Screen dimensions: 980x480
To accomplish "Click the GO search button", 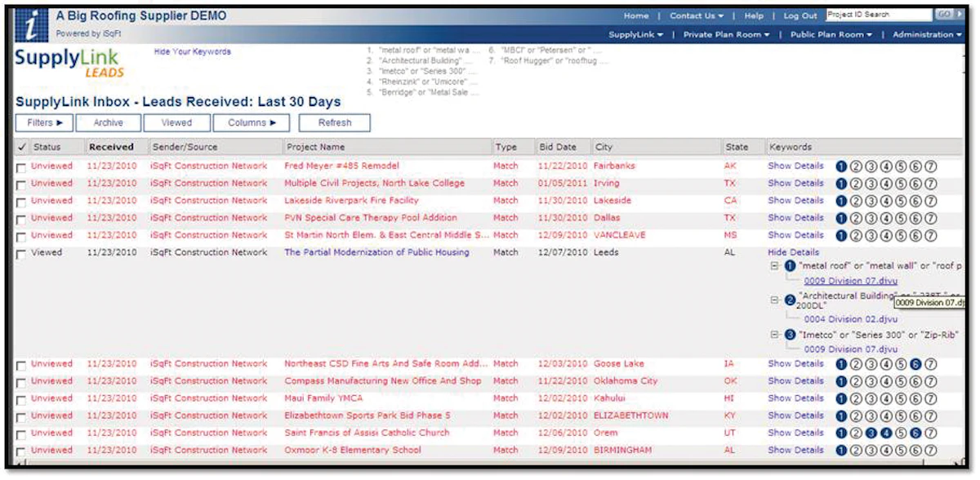I will click(x=946, y=15).
